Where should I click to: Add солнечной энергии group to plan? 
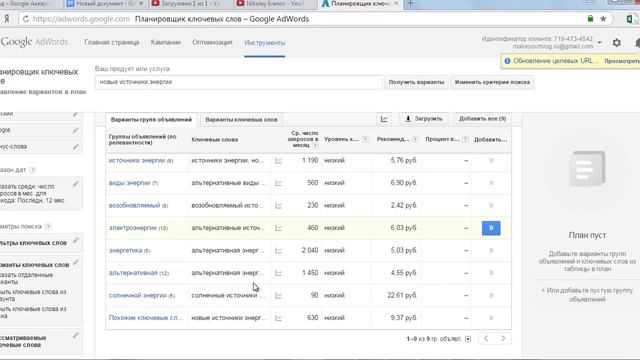(491, 295)
